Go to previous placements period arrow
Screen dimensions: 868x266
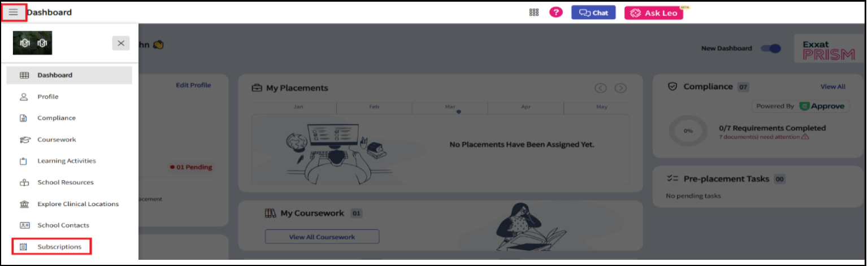click(601, 88)
